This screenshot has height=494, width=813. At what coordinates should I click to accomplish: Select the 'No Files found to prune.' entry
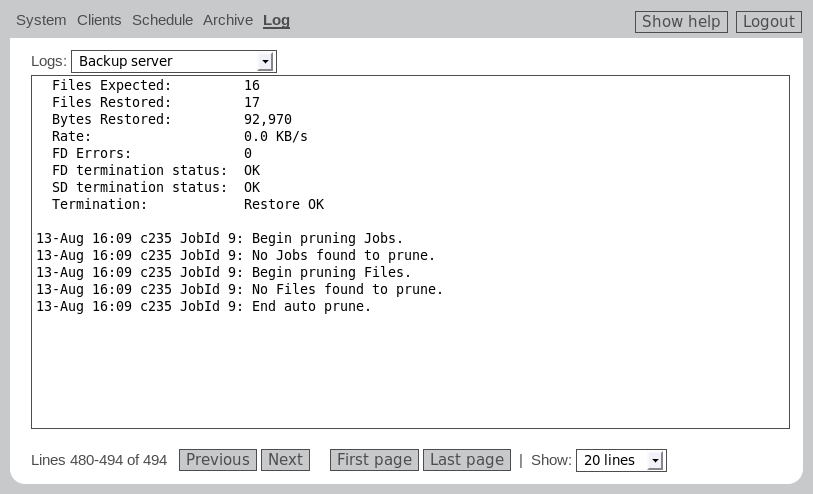[240, 289]
